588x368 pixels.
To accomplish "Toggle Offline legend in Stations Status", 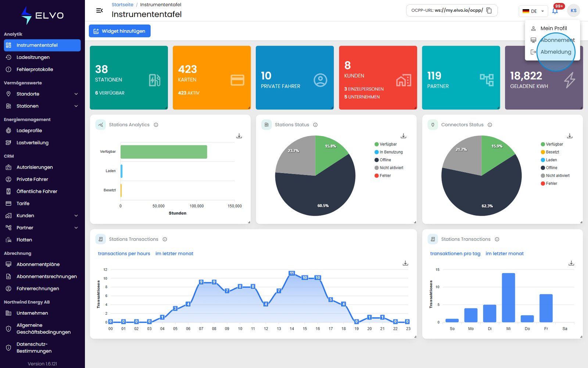I will (383, 160).
